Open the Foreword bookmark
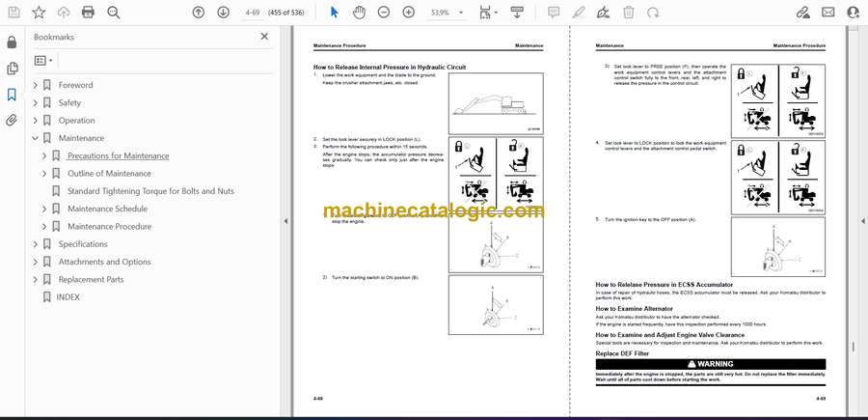The image size is (868, 420). click(x=75, y=85)
